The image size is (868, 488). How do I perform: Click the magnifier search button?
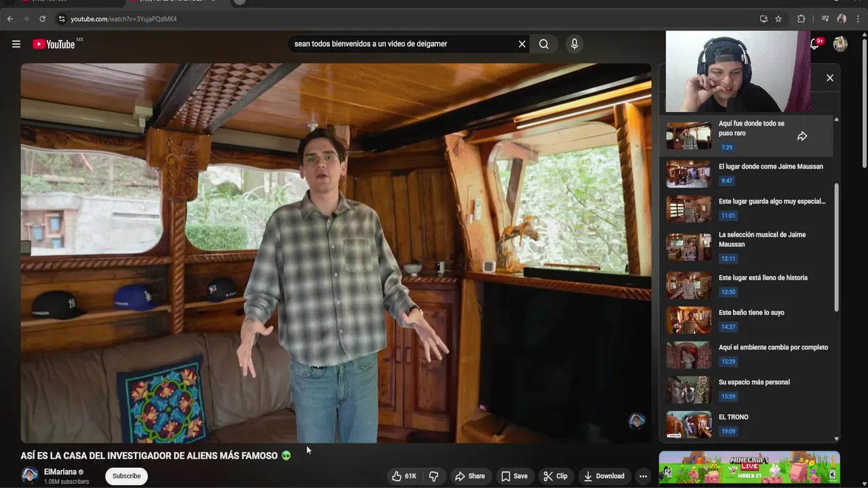pos(544,44)
